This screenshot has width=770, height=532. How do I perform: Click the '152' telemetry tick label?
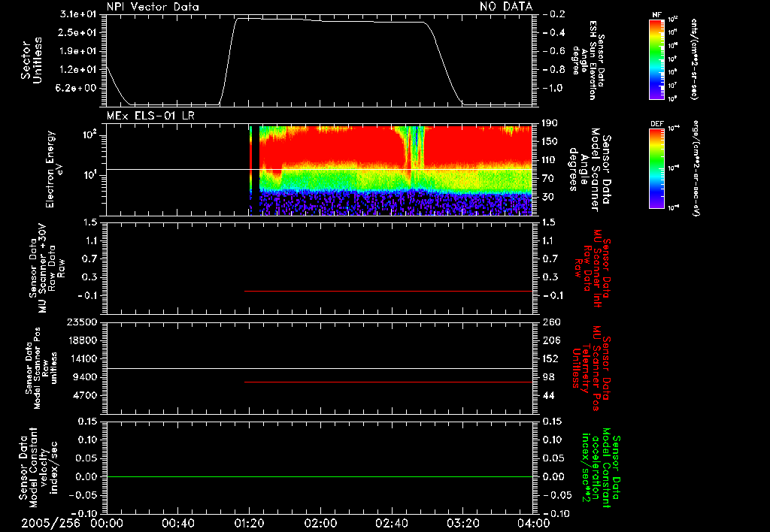click(551, 358)
